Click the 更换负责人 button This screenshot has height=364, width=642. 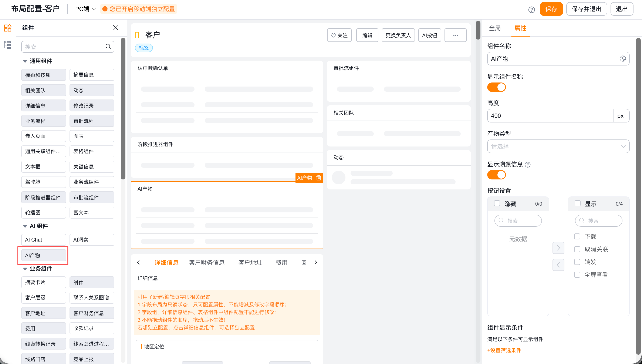pos(398,35)
